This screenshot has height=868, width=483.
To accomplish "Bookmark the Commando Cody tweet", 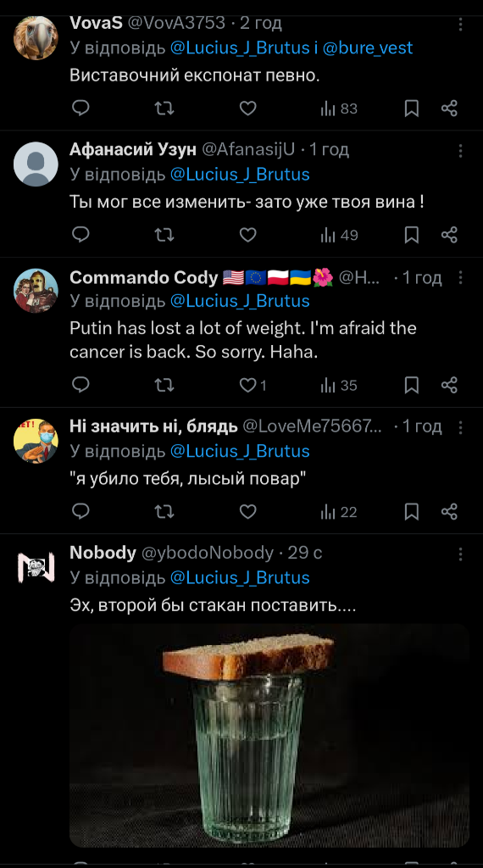I will pyautogui.click(x=412, y=385).
